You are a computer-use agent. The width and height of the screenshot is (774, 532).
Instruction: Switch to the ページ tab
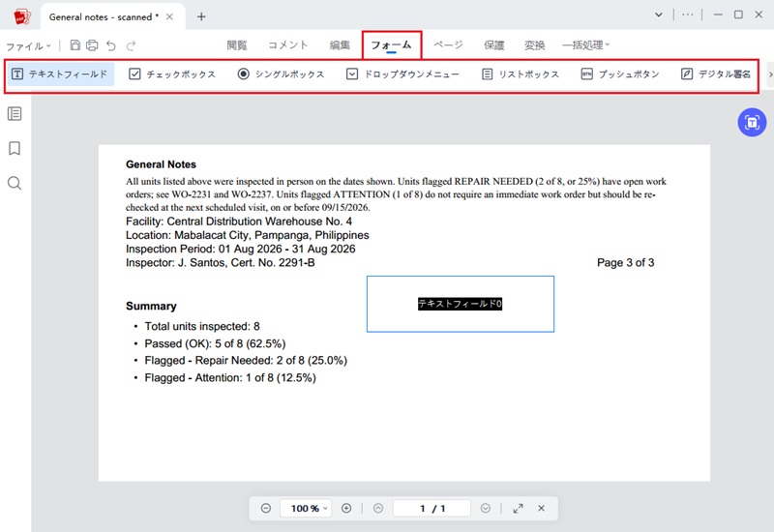click(x=448, y=45)
